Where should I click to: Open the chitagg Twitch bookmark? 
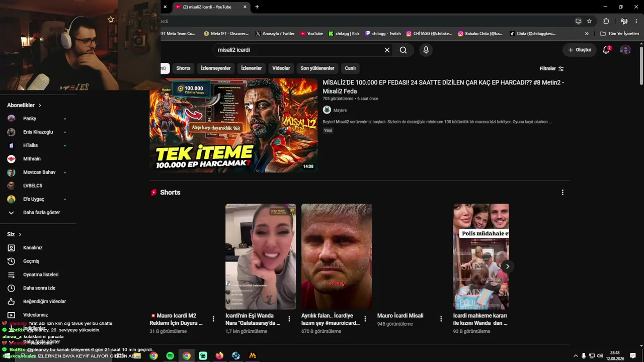[x=383, y=34]
